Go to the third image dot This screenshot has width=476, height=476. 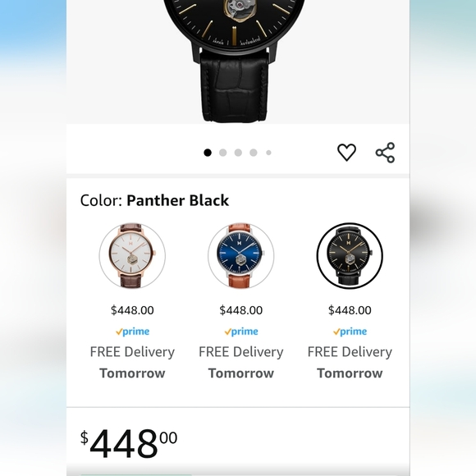pyautogui.click(x=238, y=153)
